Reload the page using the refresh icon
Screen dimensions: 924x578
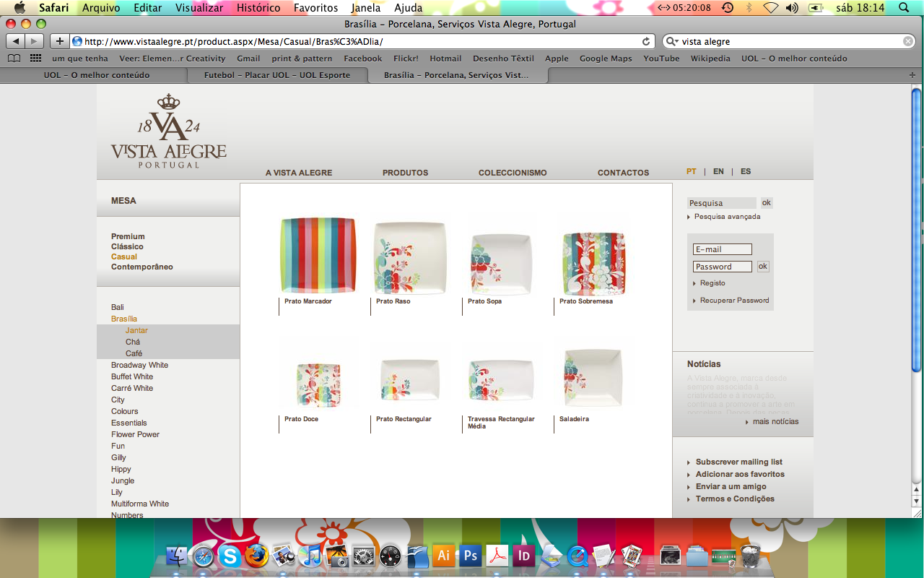click(646, 41)
